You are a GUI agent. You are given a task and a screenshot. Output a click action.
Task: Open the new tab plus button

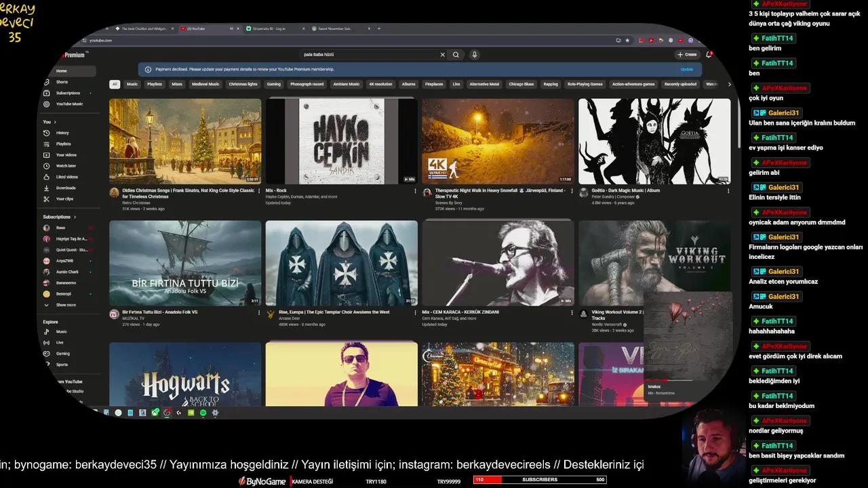point(379,28)
